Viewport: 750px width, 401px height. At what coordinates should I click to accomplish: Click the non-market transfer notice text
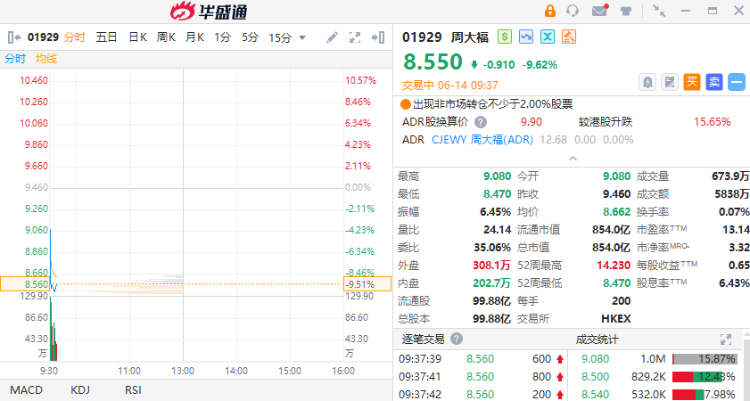coord(493,104)
